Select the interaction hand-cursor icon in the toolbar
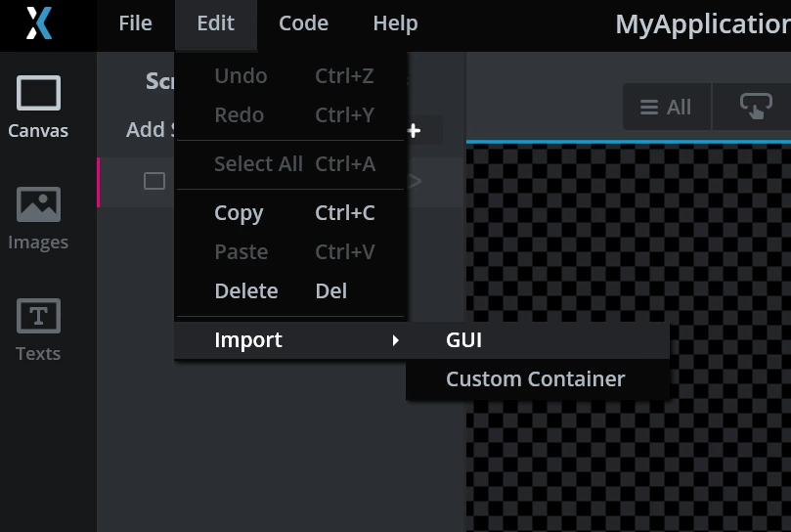The height and width of the screenshot is (532, 791). 756,107
